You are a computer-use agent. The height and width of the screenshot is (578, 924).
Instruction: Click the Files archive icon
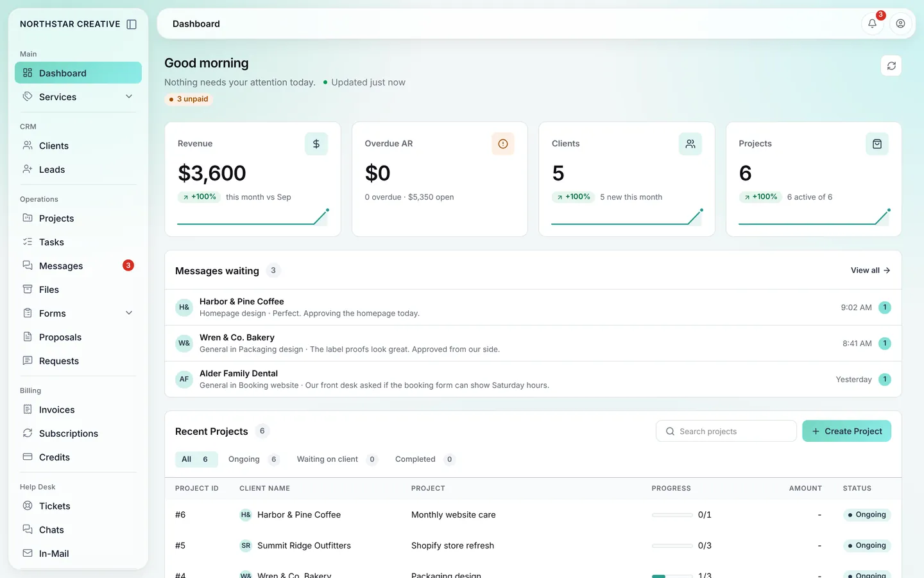click(28, 289)
